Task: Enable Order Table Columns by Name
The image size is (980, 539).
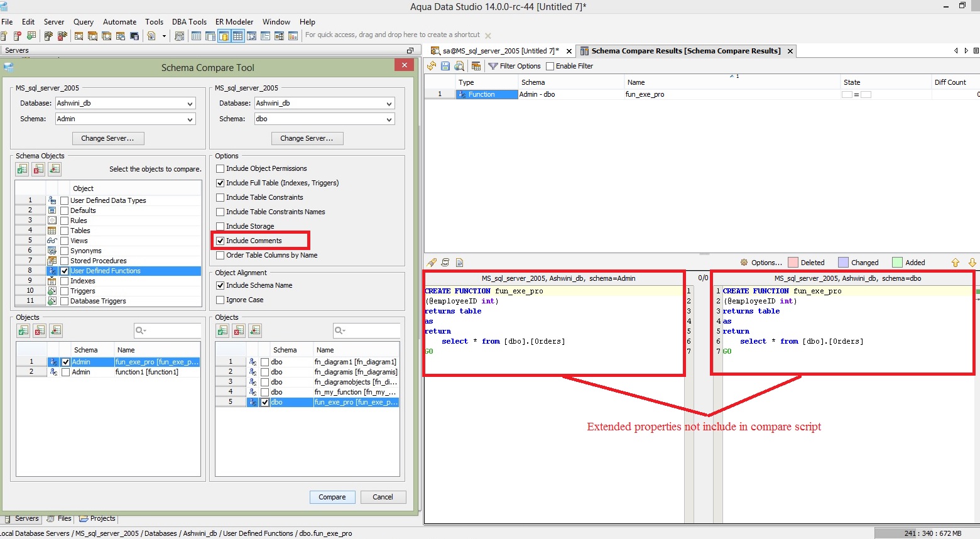Action: click(220, 255)
